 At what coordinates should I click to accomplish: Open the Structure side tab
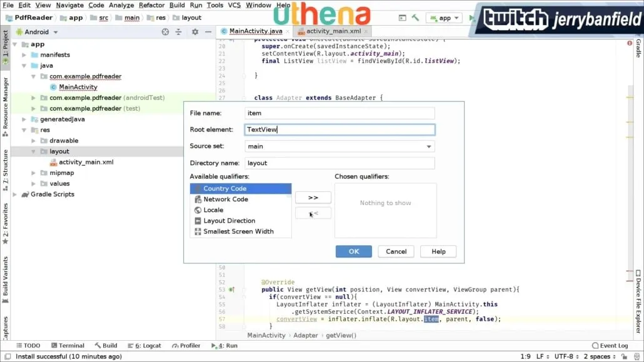click(x=6, y=169)
